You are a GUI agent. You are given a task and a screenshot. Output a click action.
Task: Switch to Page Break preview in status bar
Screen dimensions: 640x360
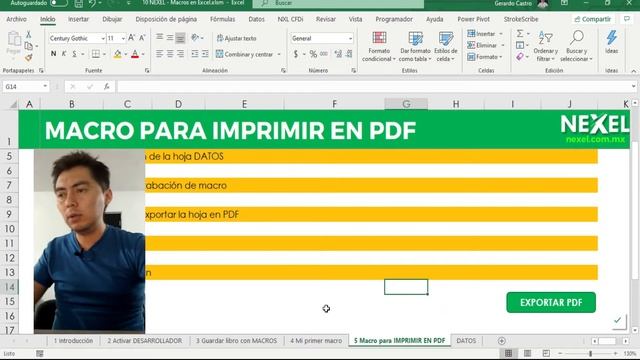(546, 353)
